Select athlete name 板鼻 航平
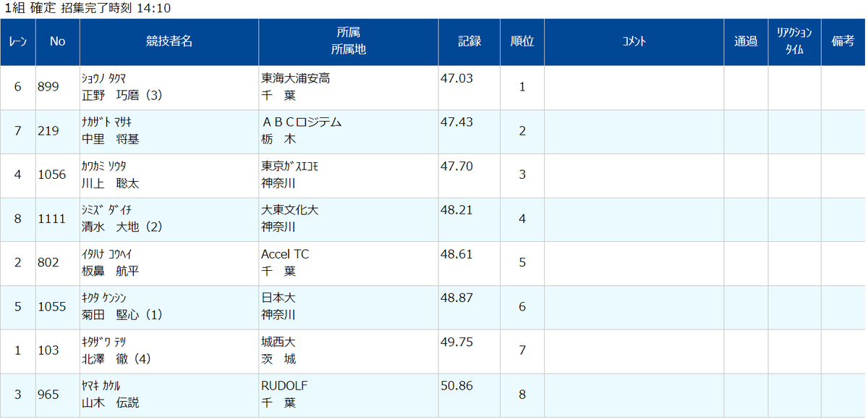Image resolution: width=868 pixels, height=420 pixels. (111, 272)
